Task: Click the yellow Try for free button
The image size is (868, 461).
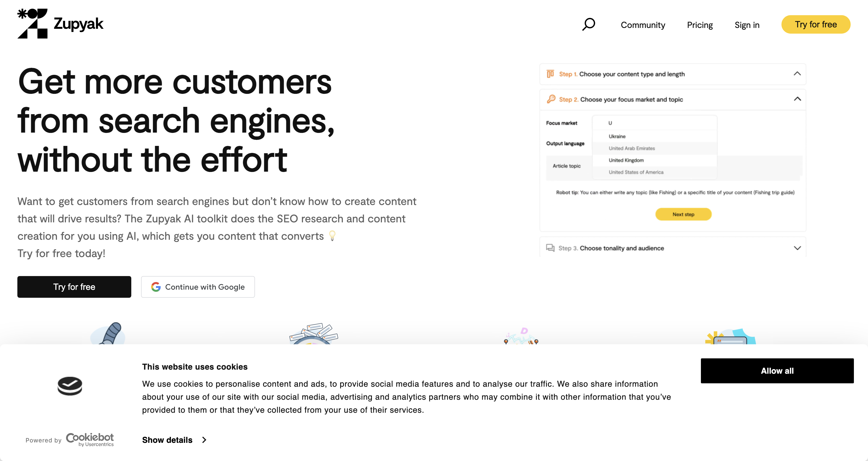Action: pyautogui.click(x=816, y=24)
